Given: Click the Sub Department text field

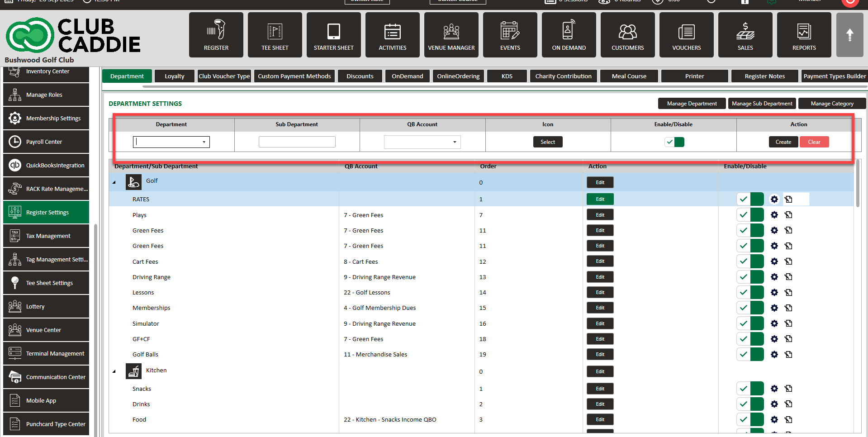Looking at the screenshot, I should (297, 142).
